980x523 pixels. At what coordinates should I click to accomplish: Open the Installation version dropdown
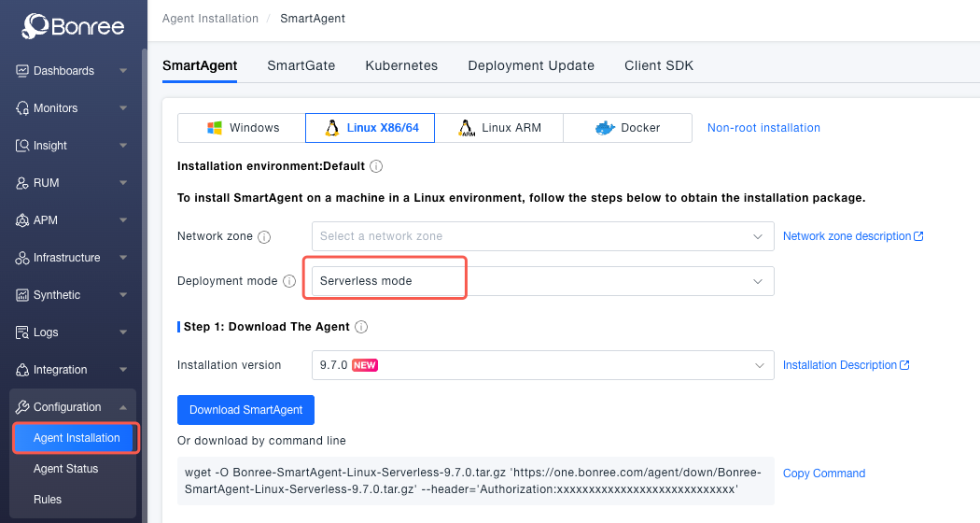point(542,365)
